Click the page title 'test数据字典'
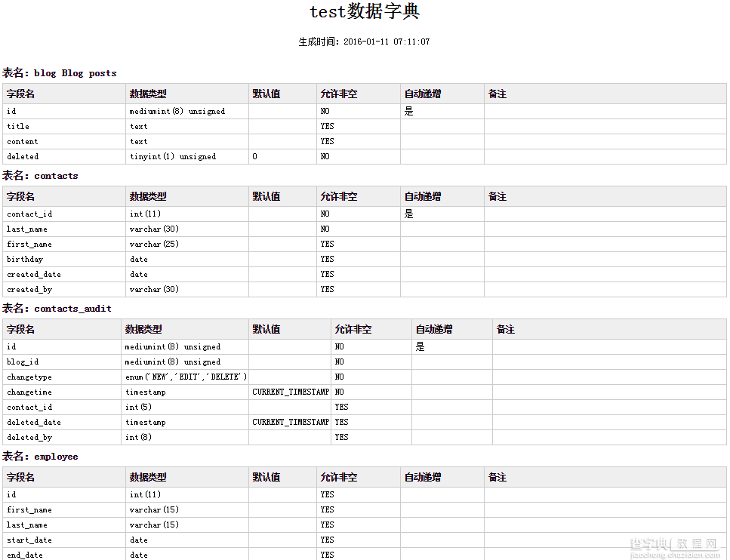Viewport: 730px width, 560px height. pyautogui.click(x=365, y=11)
